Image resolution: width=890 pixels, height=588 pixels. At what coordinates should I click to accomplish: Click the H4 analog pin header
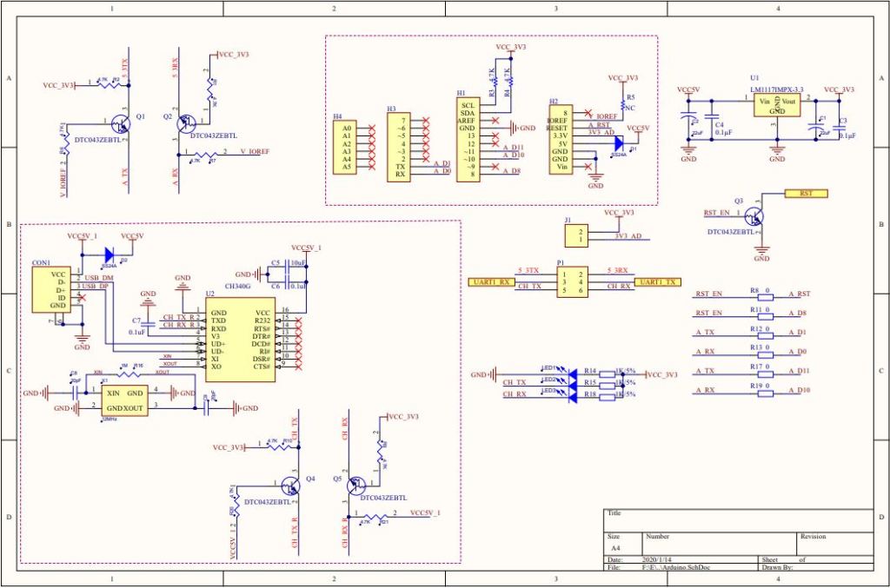(x=347, y=147)
